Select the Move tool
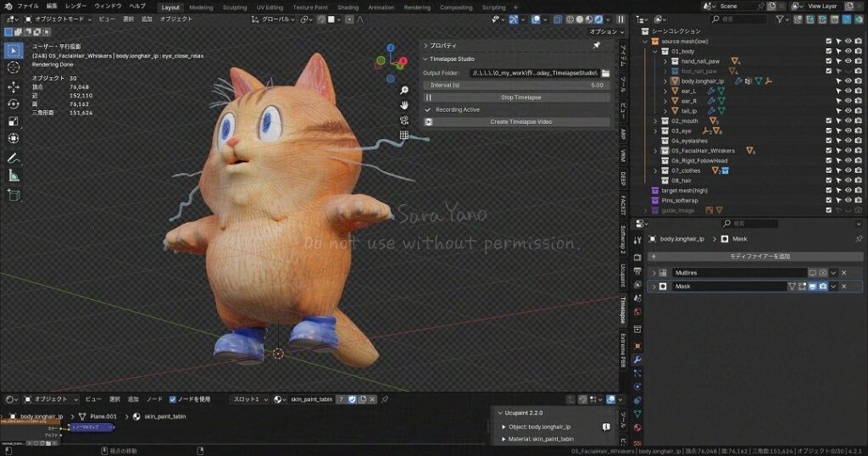 tap(14, 87)
